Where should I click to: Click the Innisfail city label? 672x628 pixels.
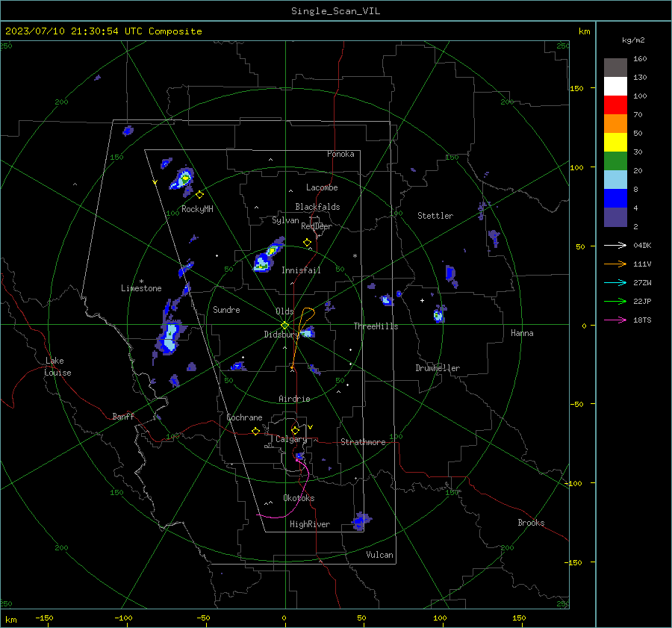[x=301, y=270]
